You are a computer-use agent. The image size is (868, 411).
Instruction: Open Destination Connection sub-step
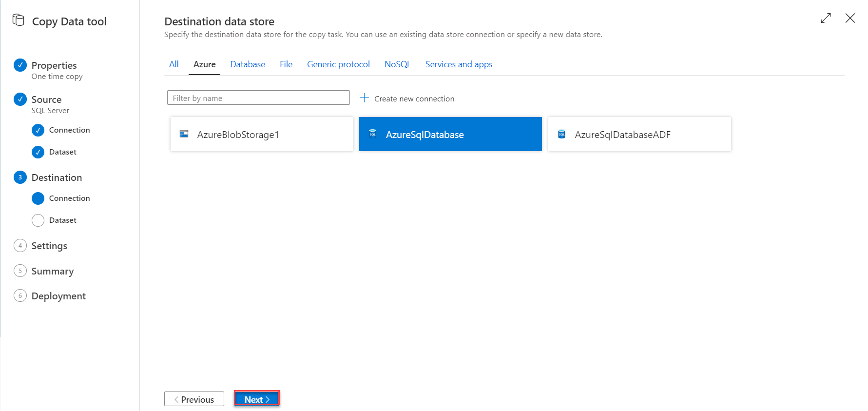pyautogui.click(x=70, y=198)
